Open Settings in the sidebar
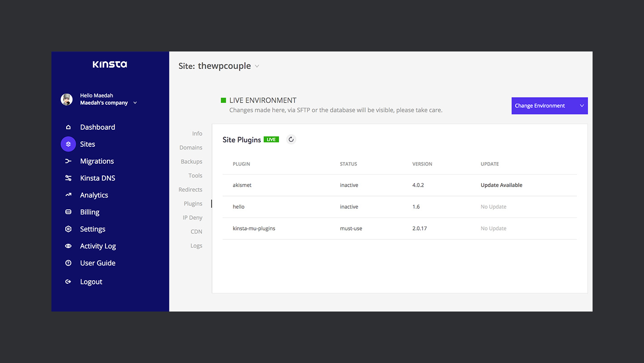Screen dimensions: 644x363 (x=93, y=229)
